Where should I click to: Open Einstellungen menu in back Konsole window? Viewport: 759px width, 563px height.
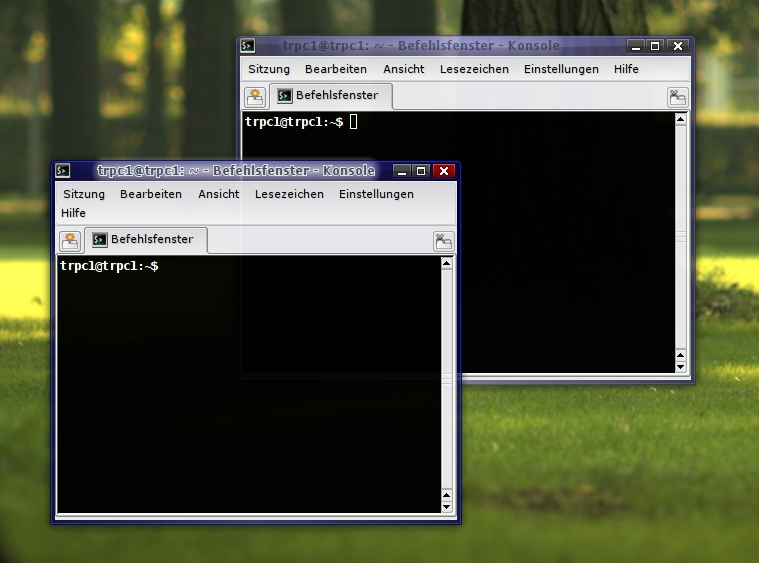click(561, 70)
